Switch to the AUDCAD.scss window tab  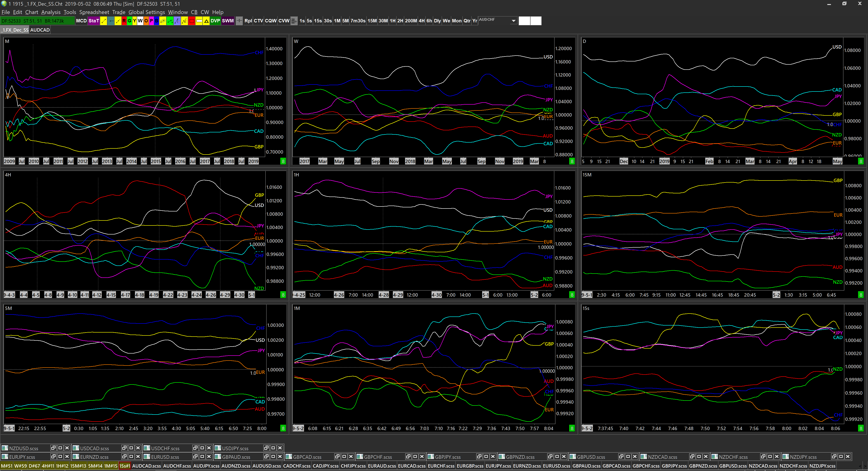click(x=146, y=466)
